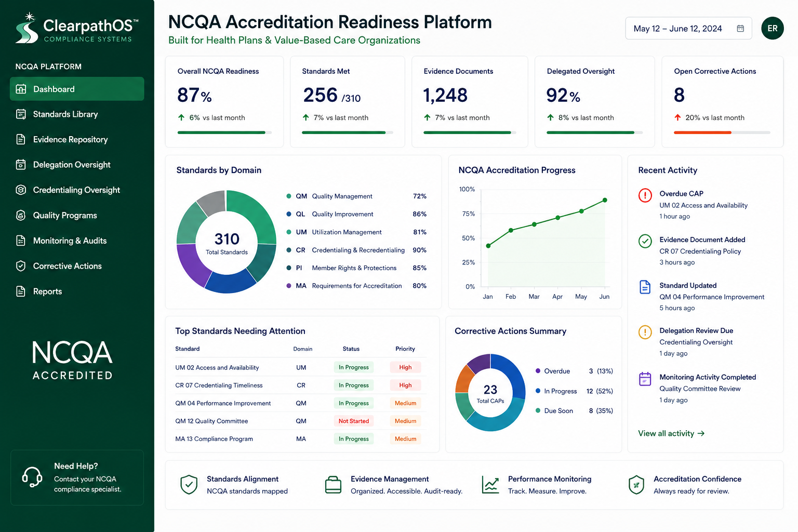Click the purple MA legend dot
798x532 pixels.
click(x=289, y=286)
